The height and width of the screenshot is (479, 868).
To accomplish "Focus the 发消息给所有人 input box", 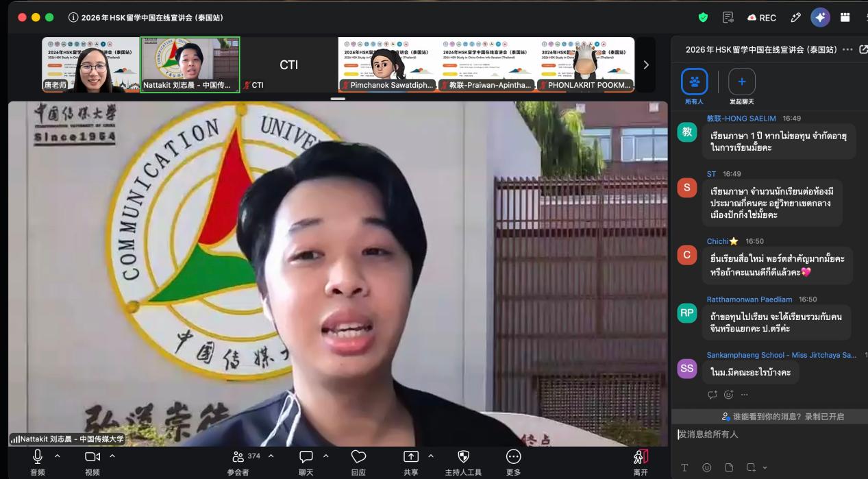I will pyautogui.click(x=770, y=434).
